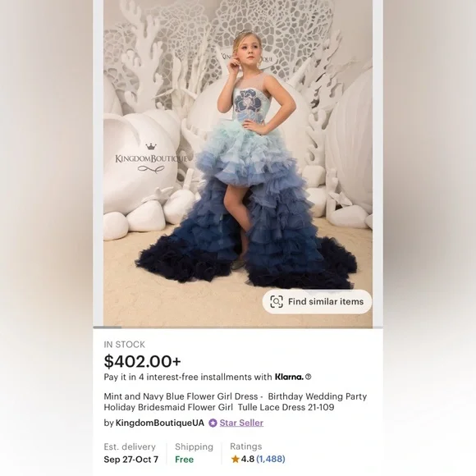Click the 4.8 rating score

pyautogui.click(x=248, y=459)
